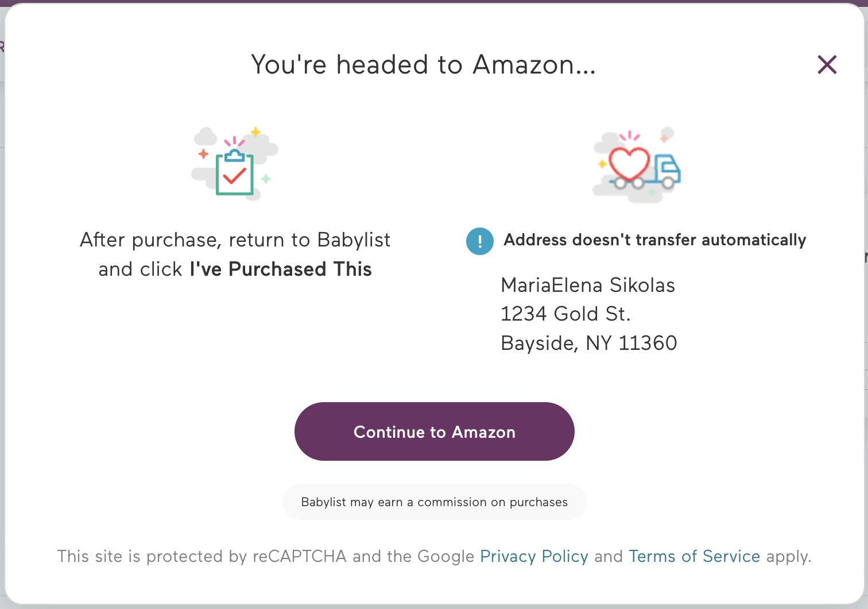Screen dimensions: 868x609
Task: Click the "You're headed to Amazon..." heading
Action: (424, 64)
